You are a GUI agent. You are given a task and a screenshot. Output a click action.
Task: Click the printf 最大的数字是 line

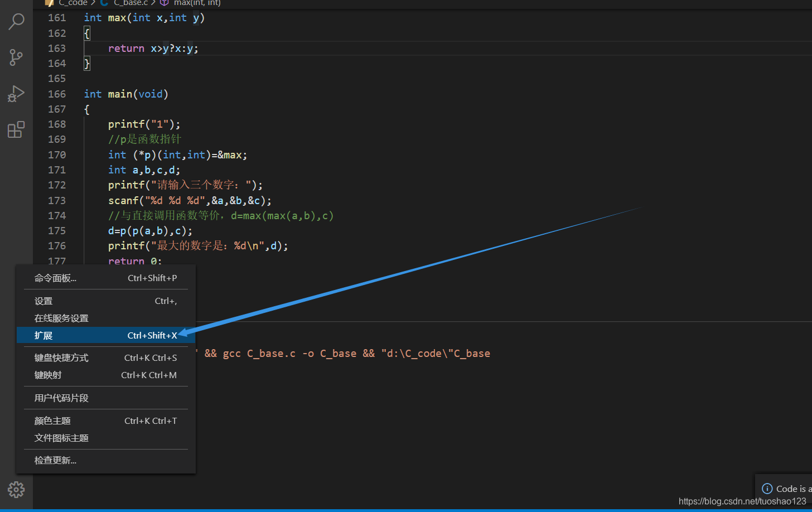[x=198, y=245]
